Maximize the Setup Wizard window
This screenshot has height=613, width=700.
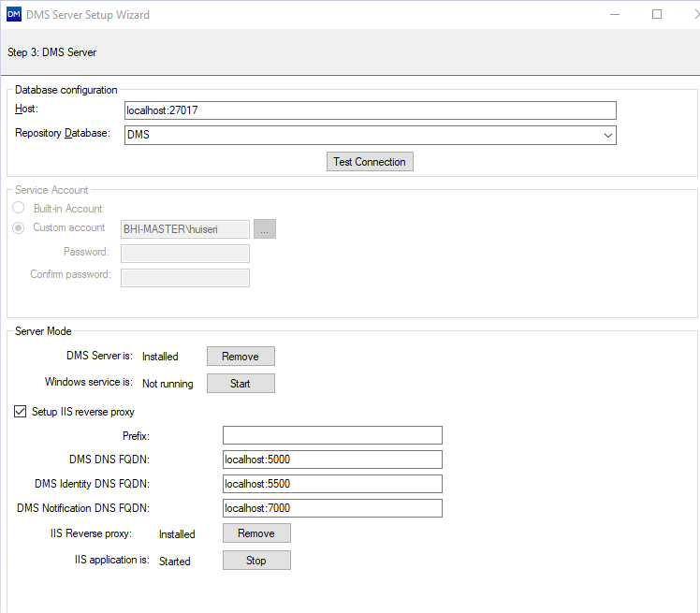point(657,14)
